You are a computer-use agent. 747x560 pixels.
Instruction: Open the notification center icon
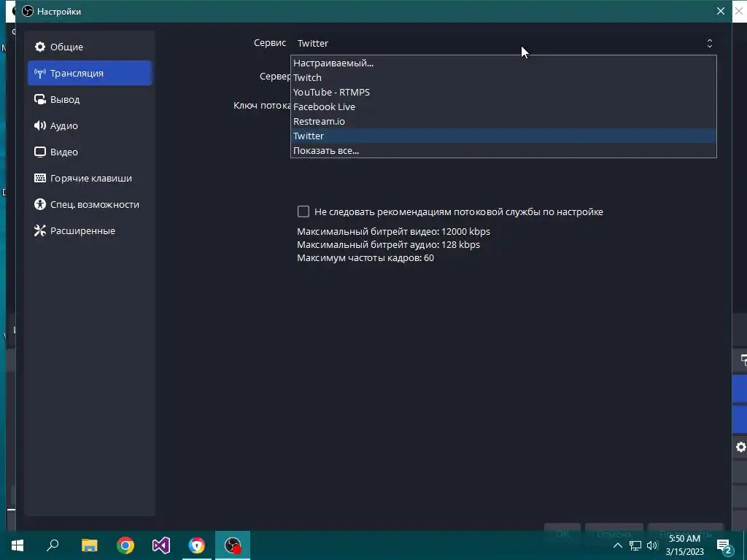click(724, 545)
